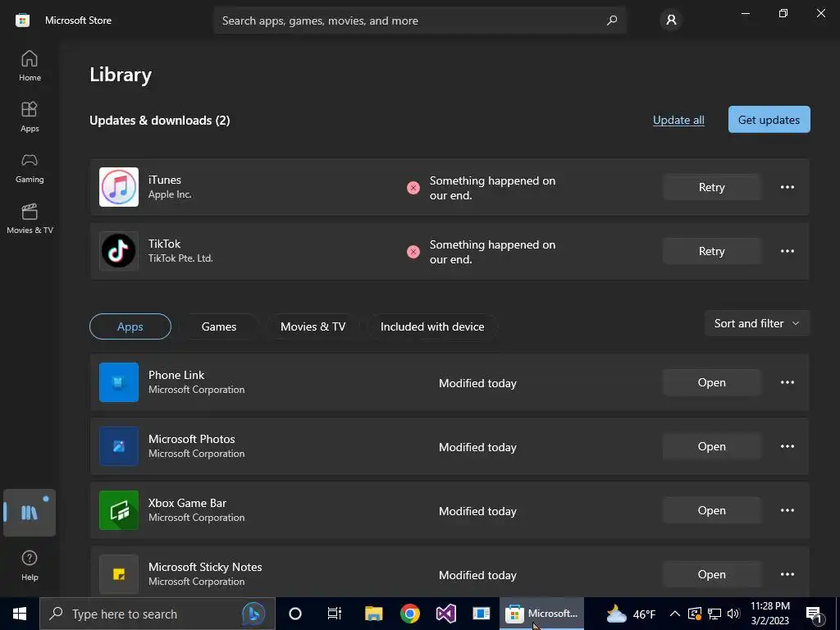Click the Microsoft Photos app icon
This screenshot has width=840, height=630.
pos(119,446)
